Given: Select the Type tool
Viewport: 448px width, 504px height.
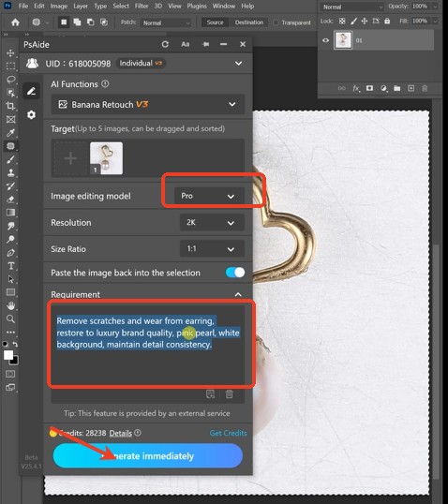Looking at the screenshot, I should (10, 266).
